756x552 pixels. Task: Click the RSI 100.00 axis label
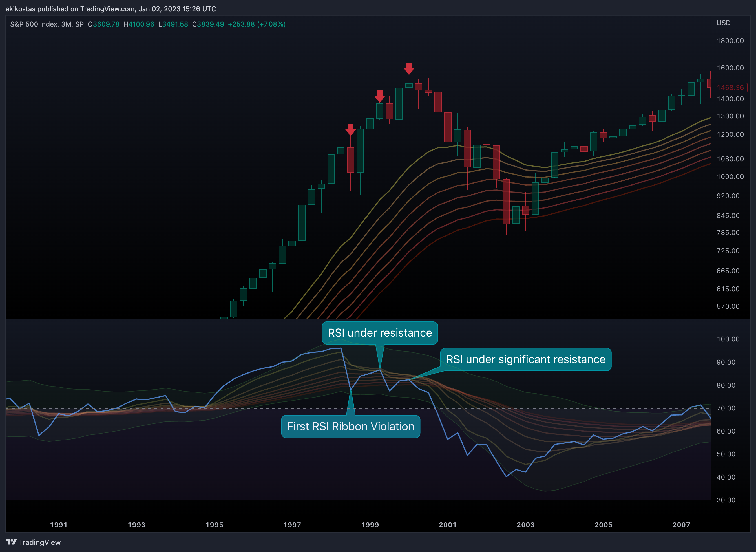click(x=728, y=339)
